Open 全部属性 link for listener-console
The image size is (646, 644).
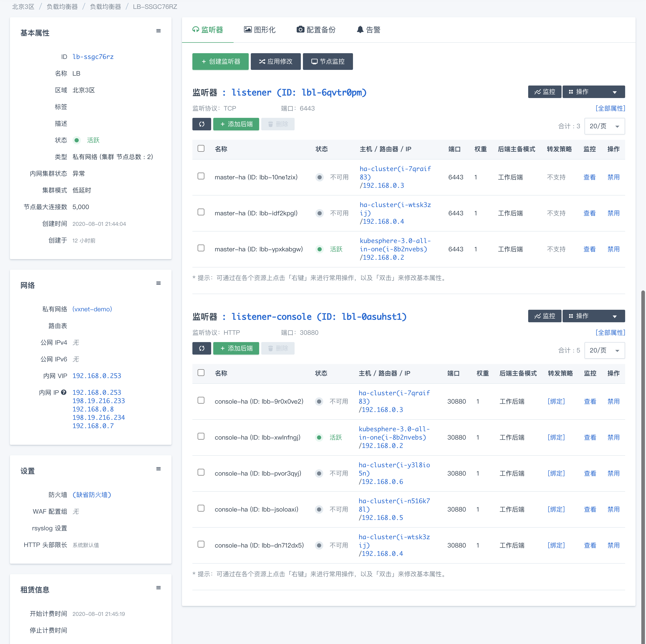[x=610, y=333]
